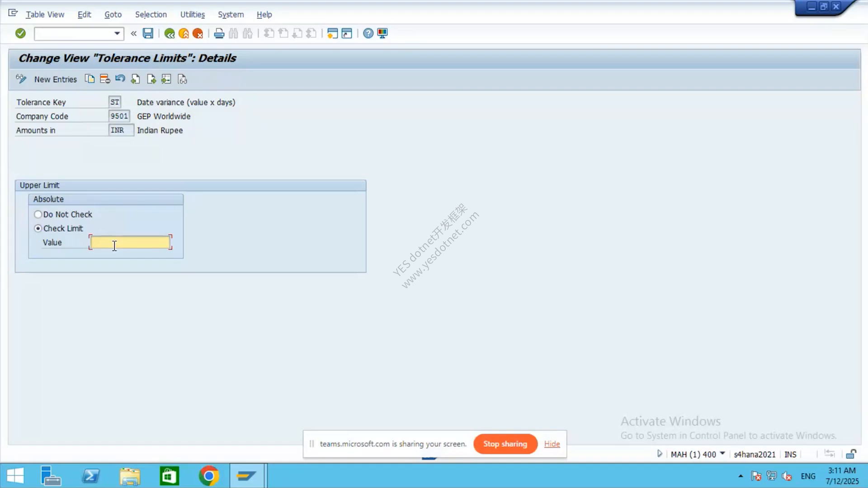
Task: Open the MAH system info dropdown
Action: [722, 453]
